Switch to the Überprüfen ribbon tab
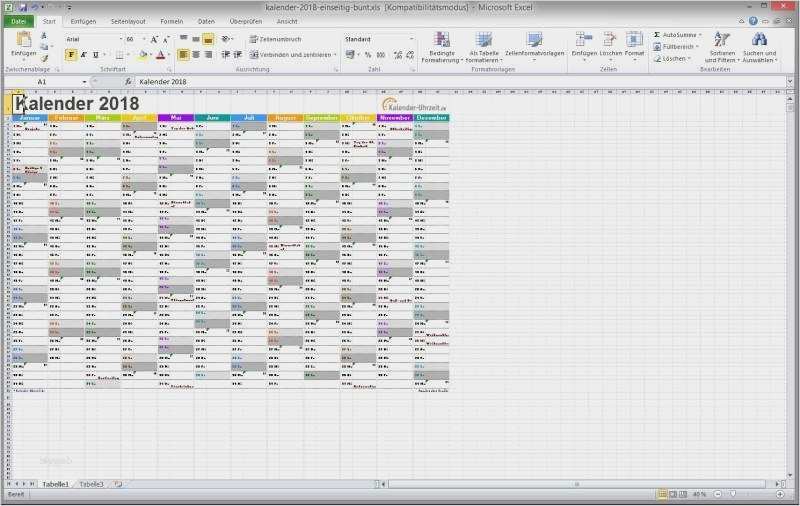Viewport: 800px width, 506px height. click(x=245, y=21)
